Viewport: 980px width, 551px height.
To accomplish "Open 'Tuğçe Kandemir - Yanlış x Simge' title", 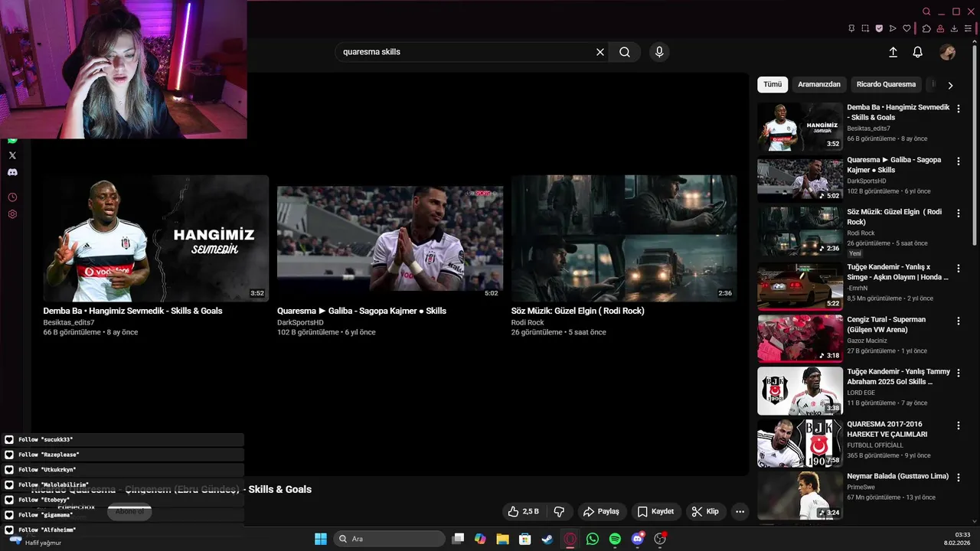I will click(897, 272).
